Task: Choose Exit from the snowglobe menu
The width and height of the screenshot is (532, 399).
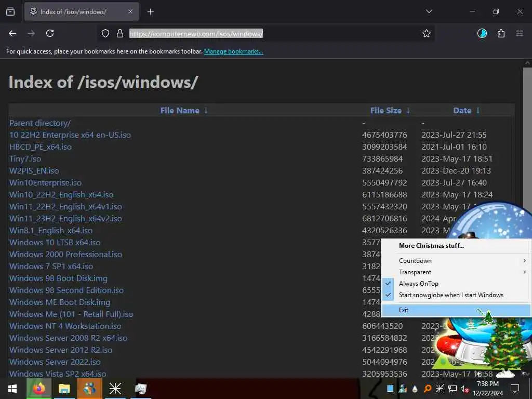Action: (456, 310)
